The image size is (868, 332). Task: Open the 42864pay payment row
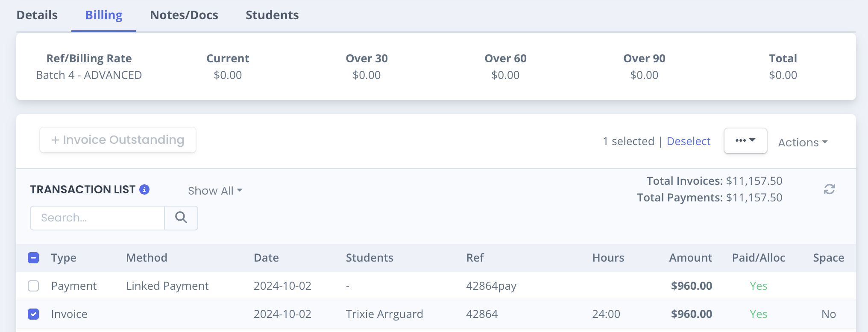[x=436, y=286]
